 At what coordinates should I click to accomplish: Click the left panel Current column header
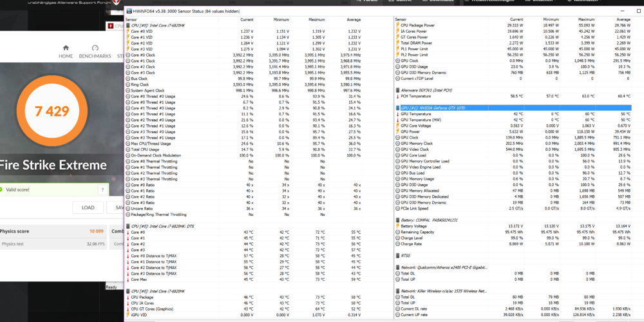coord(246,19)
